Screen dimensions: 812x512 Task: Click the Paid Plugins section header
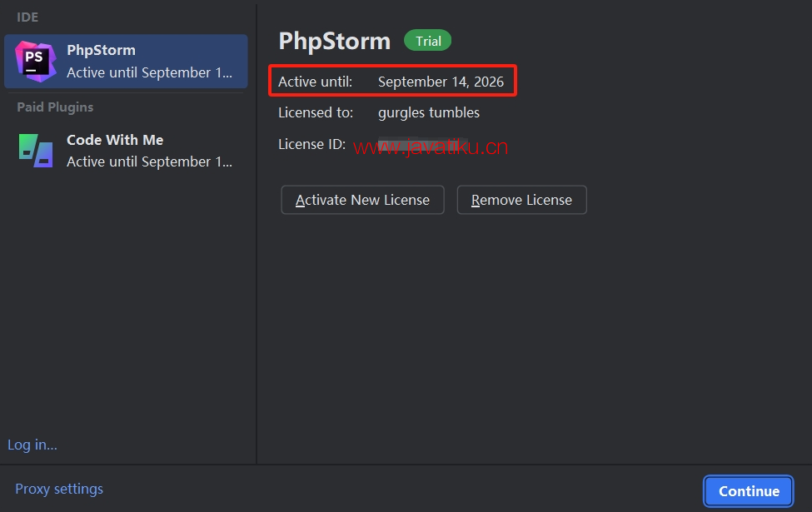[55, 107]
